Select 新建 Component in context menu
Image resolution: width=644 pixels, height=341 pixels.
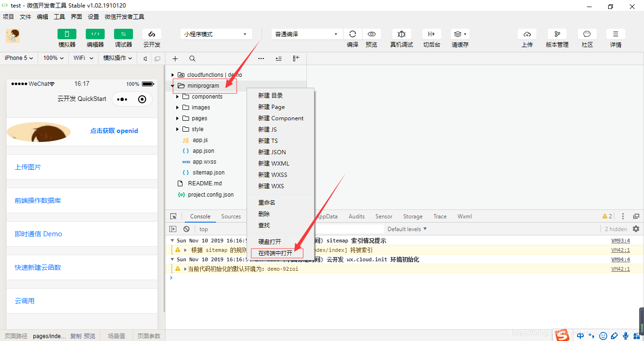pos(281,118)
